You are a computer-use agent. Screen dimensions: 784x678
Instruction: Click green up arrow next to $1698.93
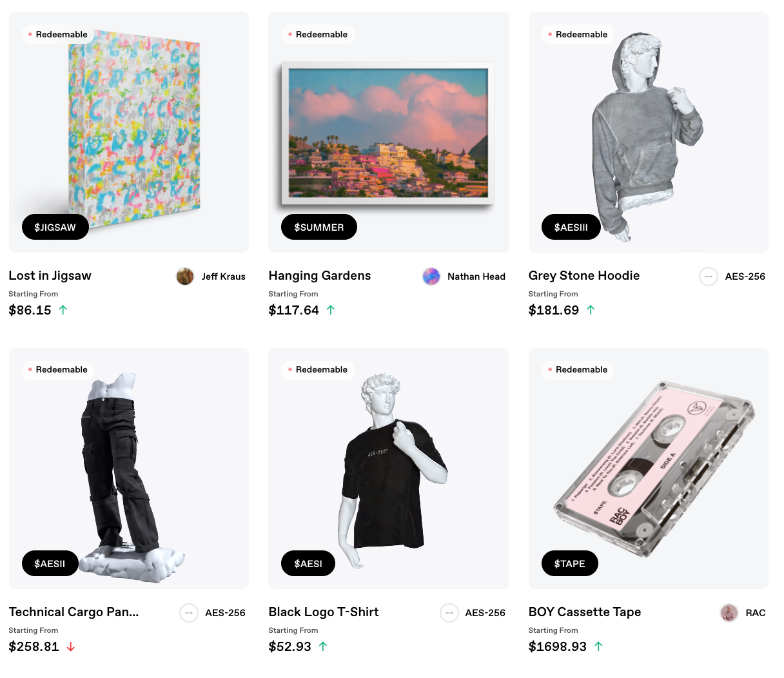[x=598, y=646]
